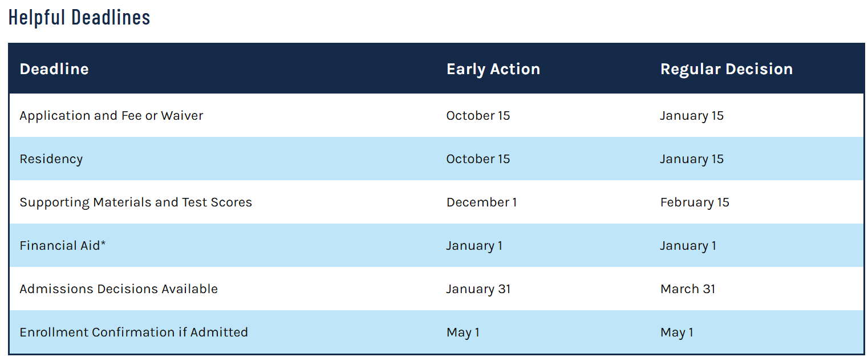Click the Helpful Deadlines heading
The height and width of the screenshot is (361, 868).
(79, 18)
